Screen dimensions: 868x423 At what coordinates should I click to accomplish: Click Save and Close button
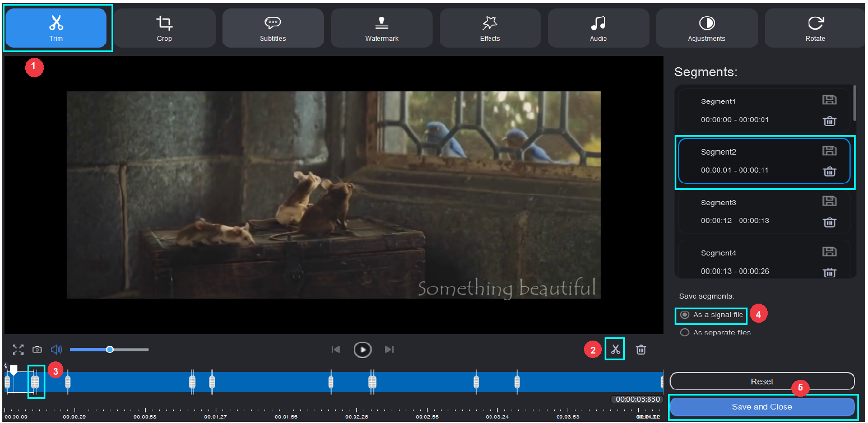point(762,407)
